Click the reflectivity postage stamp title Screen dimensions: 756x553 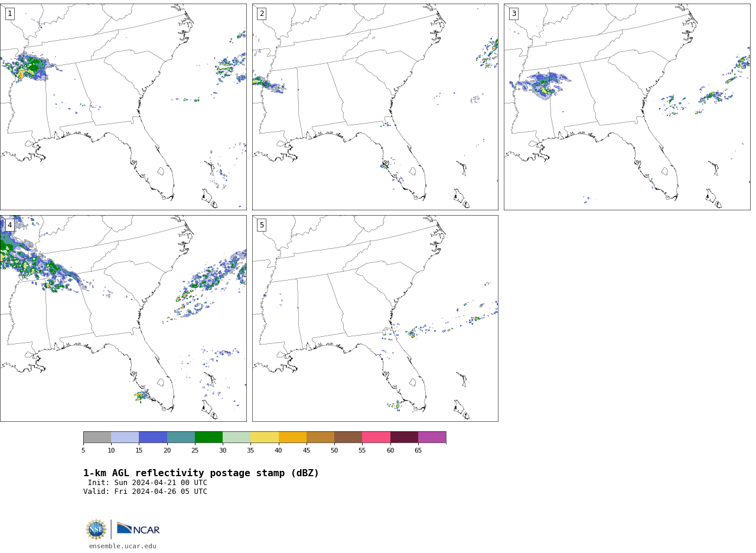pos(201,473)
